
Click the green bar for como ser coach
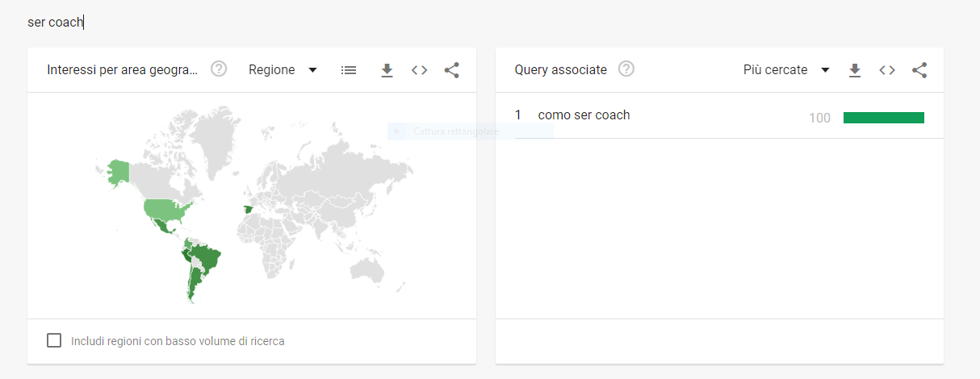click(x=883, y=118)
